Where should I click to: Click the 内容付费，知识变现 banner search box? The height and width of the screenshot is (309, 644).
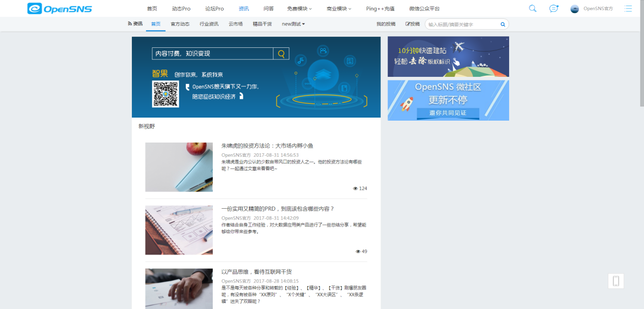coord(213,53)
